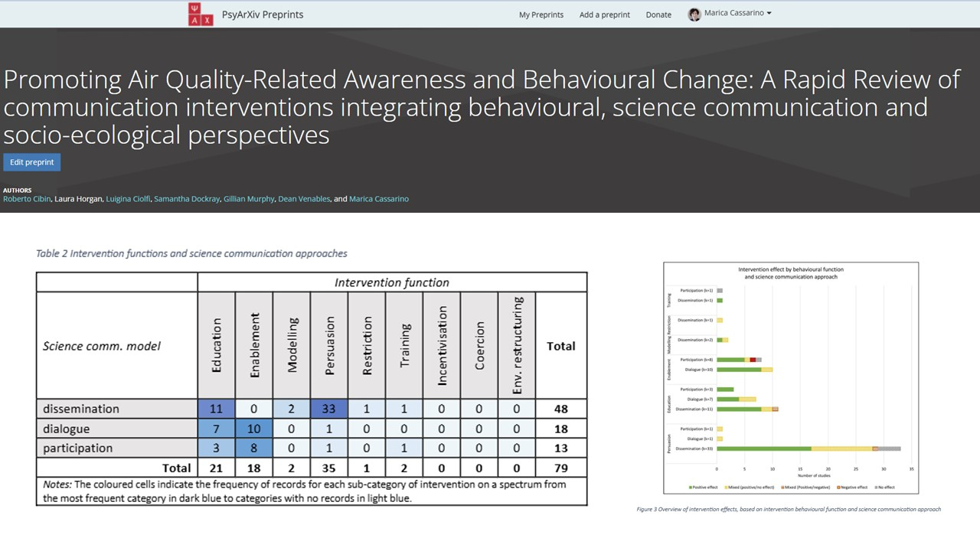This screenshot has height=551, width=980.
Task: Select Add a preprint in navbar
Action: (604, 15)
